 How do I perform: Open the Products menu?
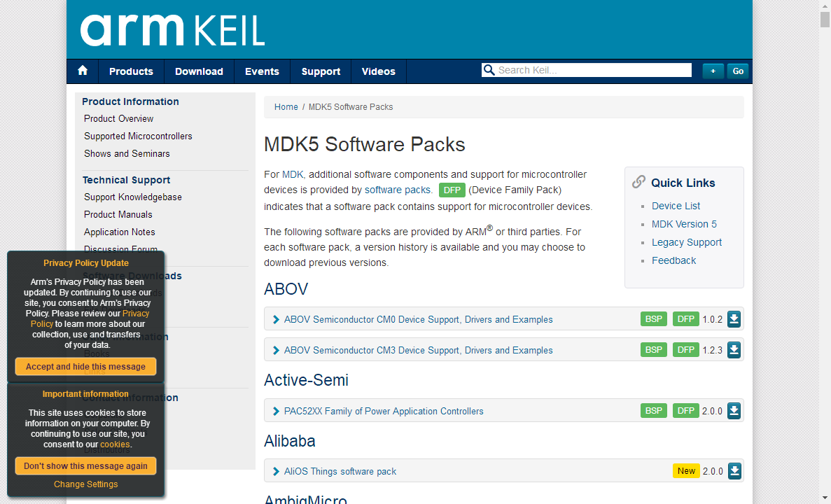pyautogui.click(x=131, y=71)
